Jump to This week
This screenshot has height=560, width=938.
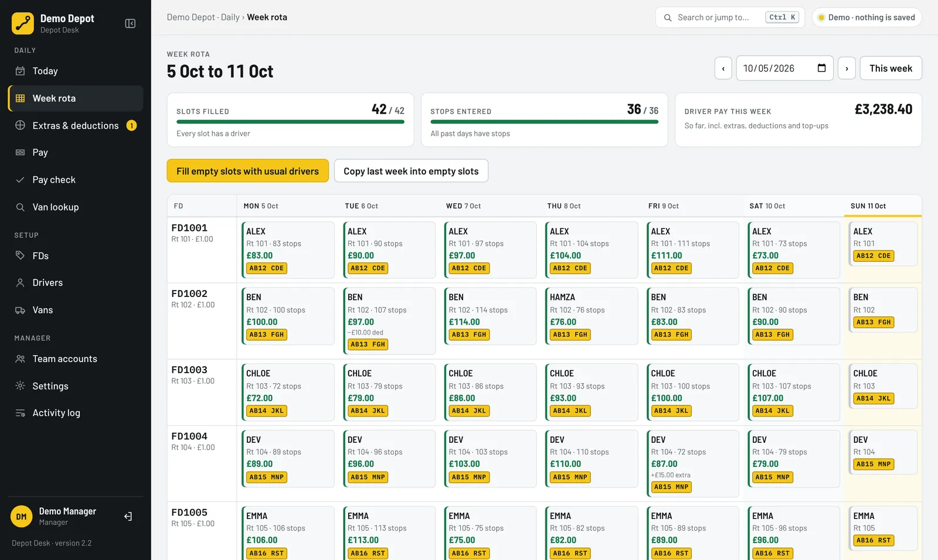click(x=891, y=69)
